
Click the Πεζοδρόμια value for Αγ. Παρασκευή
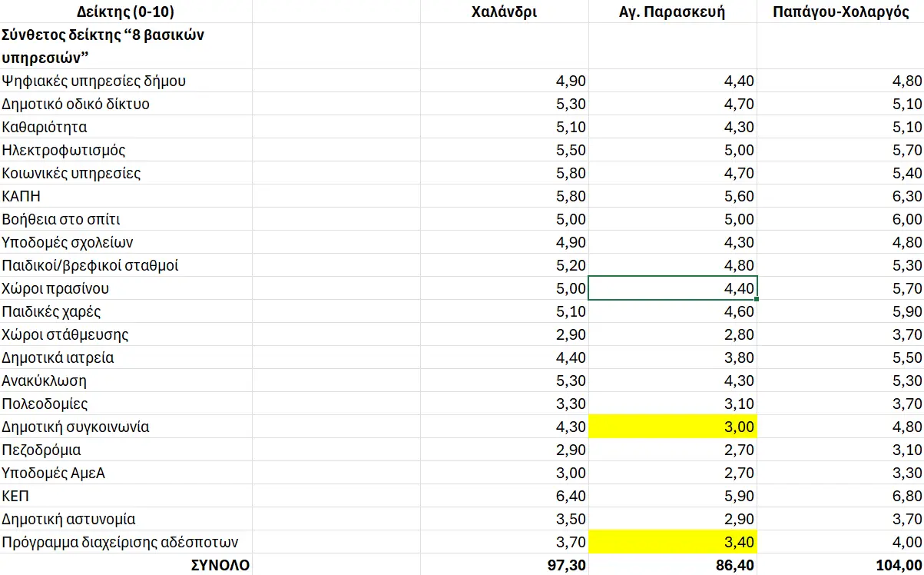click(673, 450)
